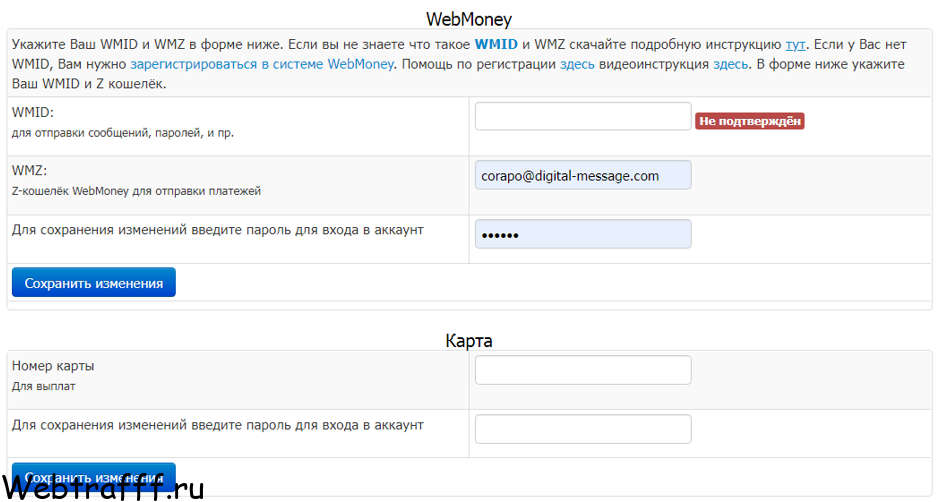This screenshot has height=502, width=938.
Task: Click the card number input field
Action: click(583, 370)
